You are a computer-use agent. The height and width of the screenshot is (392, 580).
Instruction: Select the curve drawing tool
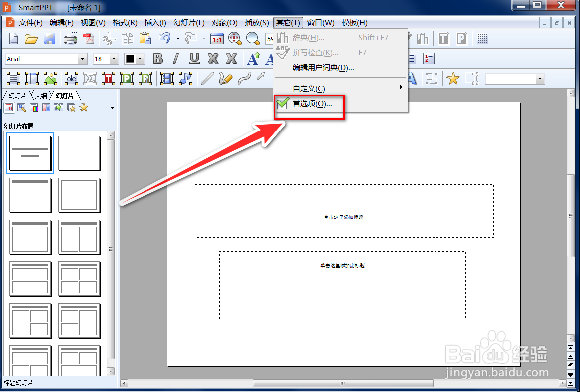(244, 78)
